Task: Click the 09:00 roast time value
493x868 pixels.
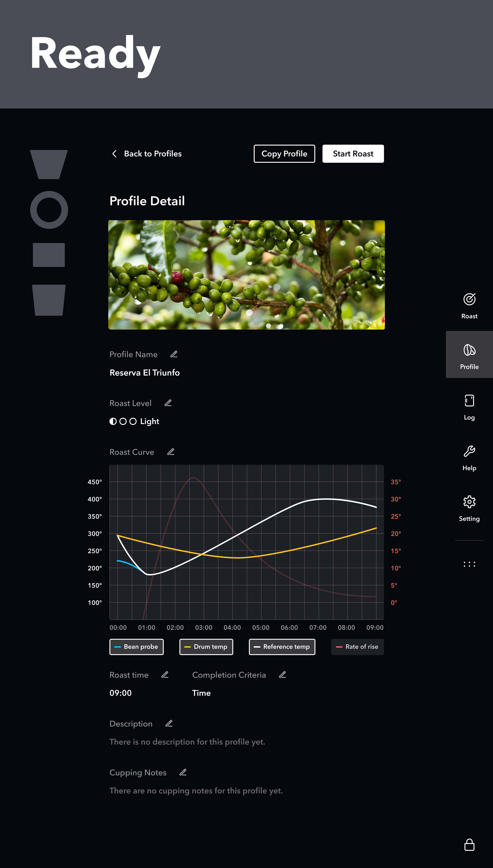Action: 121,693
